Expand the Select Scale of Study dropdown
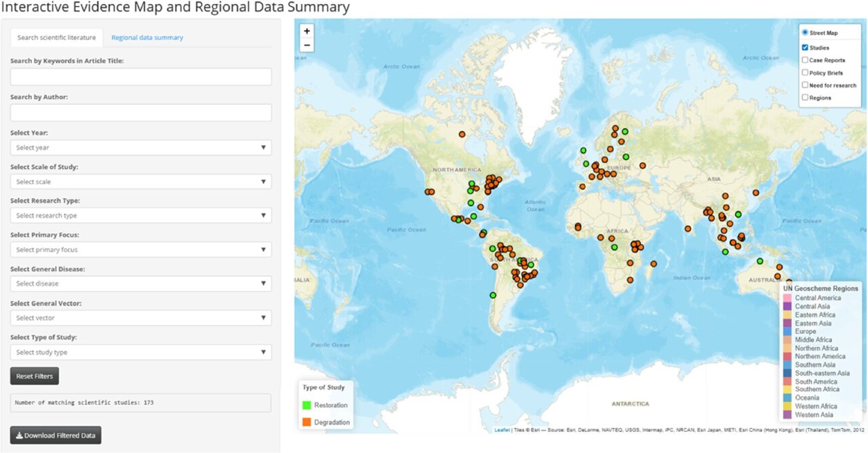This screenshot has height=453, width=868. coord(140,181)
